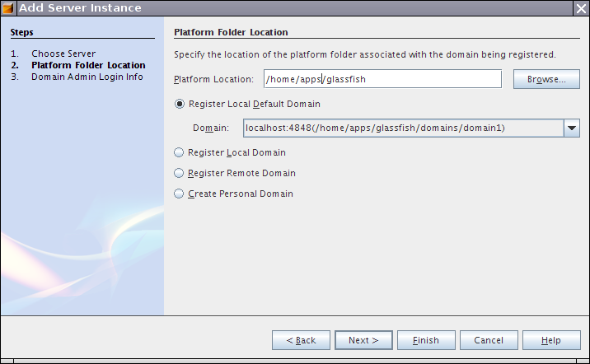Screen dimensions: 590x364
Task: Select the Domain Admin Login Info step
Action: [x=87, y=77]
